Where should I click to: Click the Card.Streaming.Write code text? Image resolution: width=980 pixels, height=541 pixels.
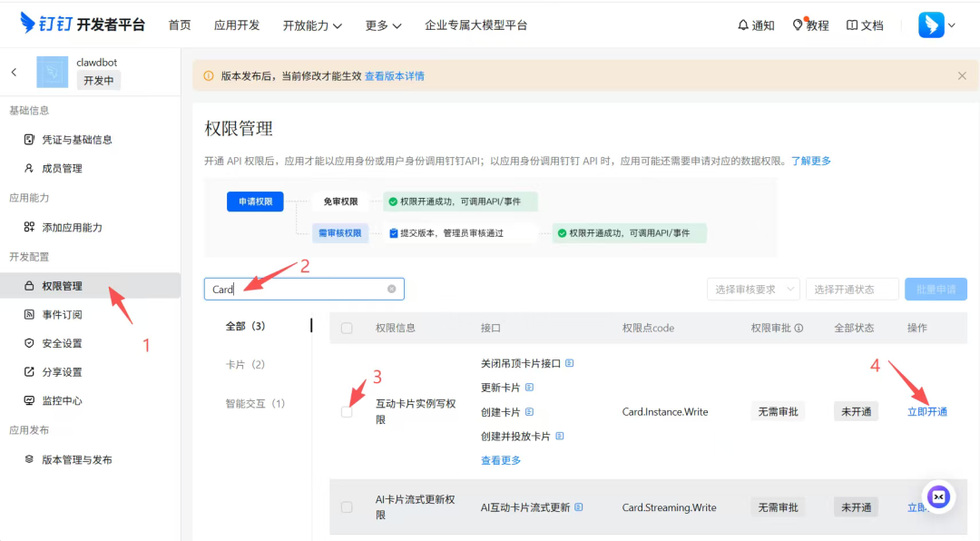pos(670,507)
